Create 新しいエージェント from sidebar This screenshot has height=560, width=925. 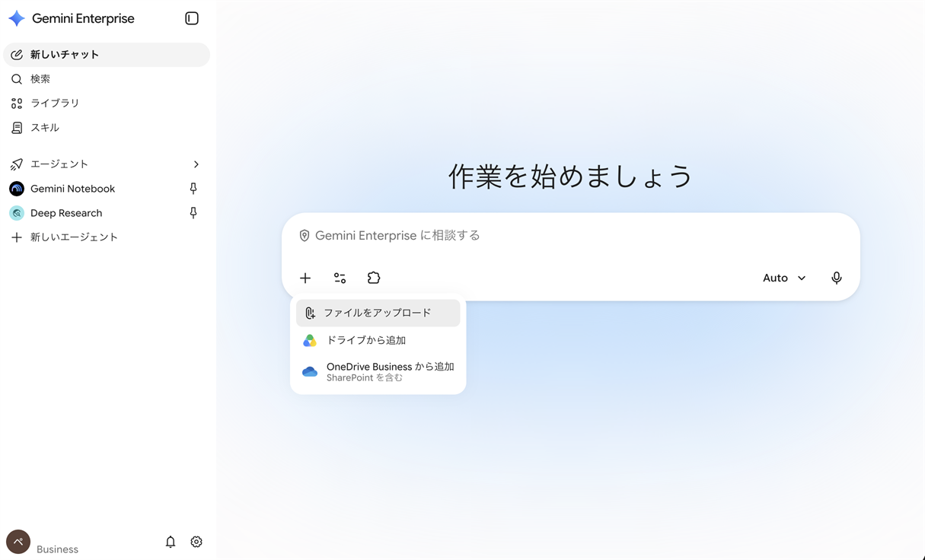107,237
